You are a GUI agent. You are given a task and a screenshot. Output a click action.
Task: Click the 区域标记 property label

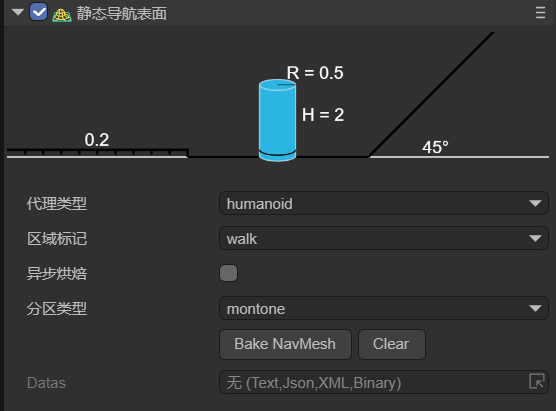coord(57,239)
